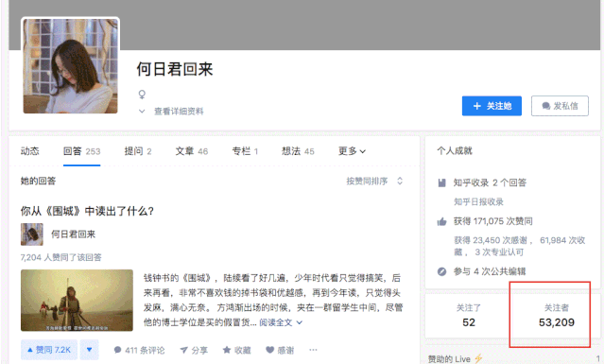Switch to the 动态 tab
This screenshot has width=604, height=364.
click(29, 151)
